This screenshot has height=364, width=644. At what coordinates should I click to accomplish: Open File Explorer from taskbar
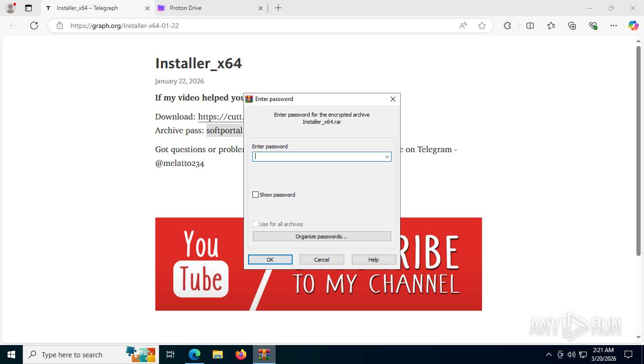[x=217, y=355]
